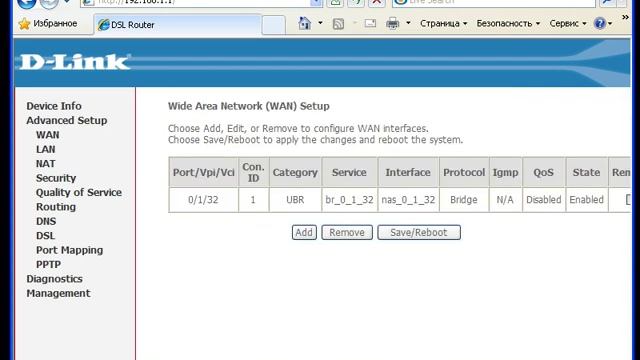This screenshot has width=640, height=360.
Task: Click the Read Mail icon
Action: tap(370, 24)
